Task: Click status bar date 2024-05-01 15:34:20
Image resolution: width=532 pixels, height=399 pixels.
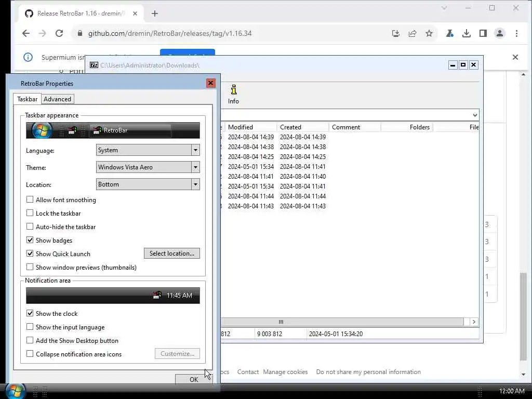Action: [x=336, y=334]
